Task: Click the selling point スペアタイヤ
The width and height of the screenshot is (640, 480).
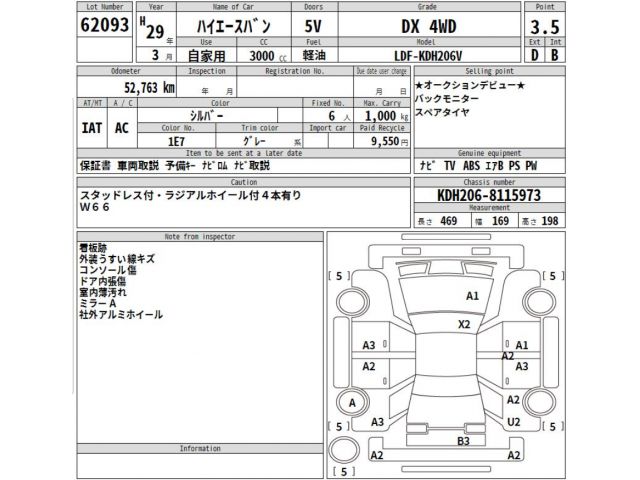Action: [442, 112]
